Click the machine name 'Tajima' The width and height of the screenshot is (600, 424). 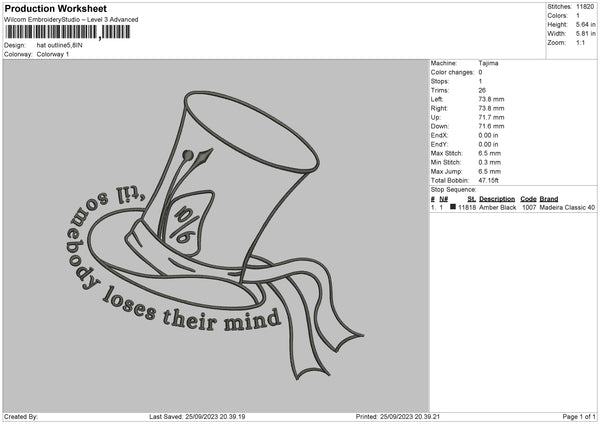click(488, 63)
